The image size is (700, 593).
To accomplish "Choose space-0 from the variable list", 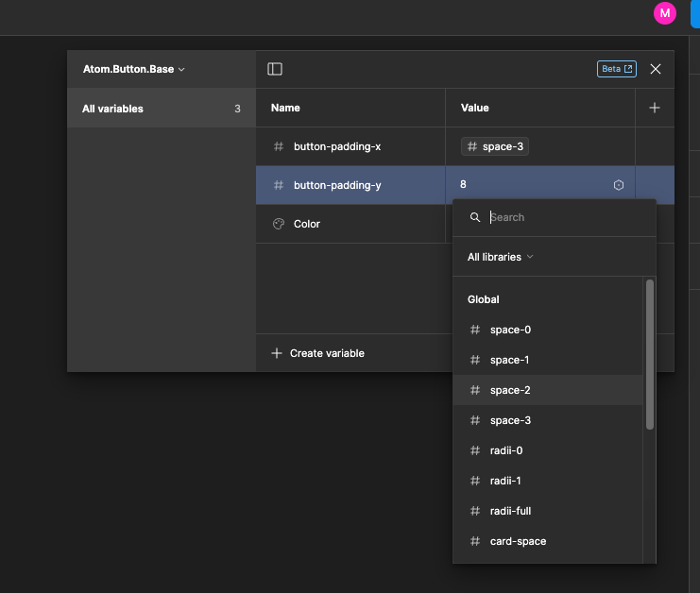I will coord(510,330).
